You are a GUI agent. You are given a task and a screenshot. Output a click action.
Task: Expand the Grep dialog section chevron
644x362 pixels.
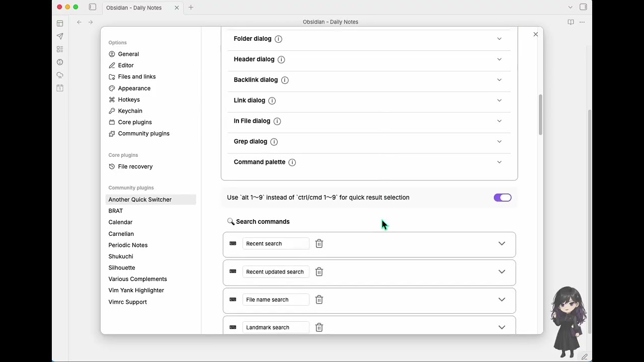pyautogui.click(x=499, y=142)
